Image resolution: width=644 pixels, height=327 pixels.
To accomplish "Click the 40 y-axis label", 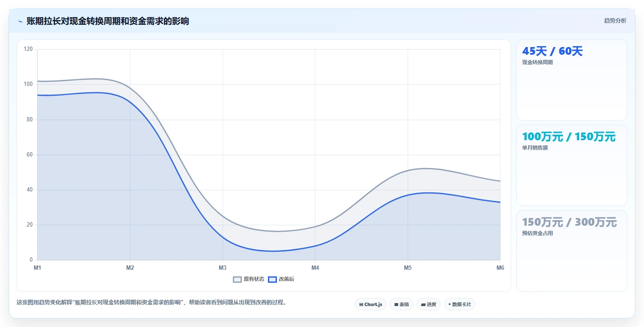I will [29, 190].
